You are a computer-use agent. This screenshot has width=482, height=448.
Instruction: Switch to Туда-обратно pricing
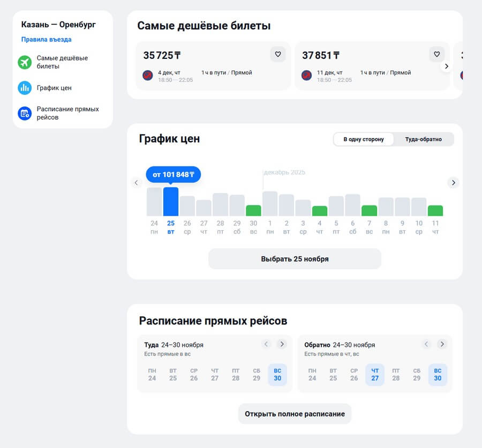tap(423, 140)
